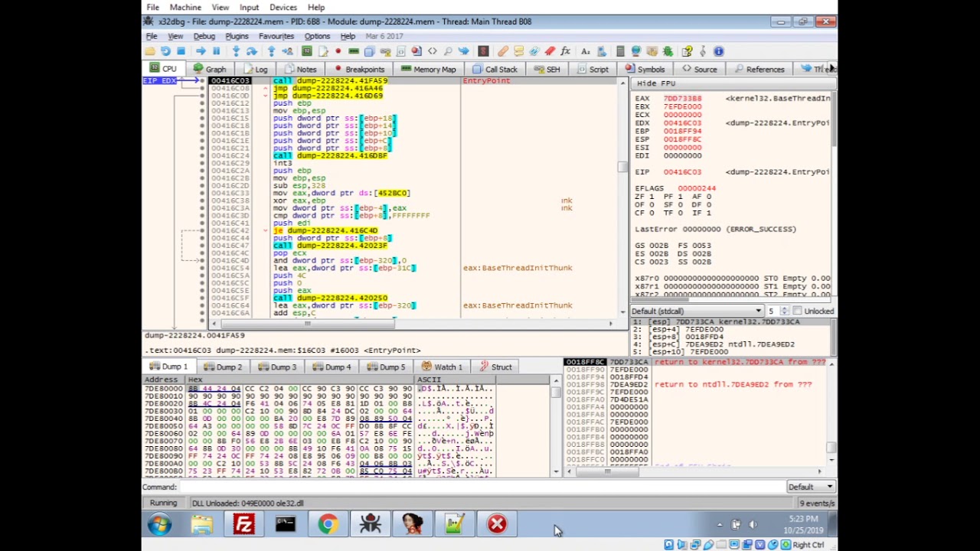Click the Execute Till Return icon
This screenshot has height=551, width=980.
[272, 51]
